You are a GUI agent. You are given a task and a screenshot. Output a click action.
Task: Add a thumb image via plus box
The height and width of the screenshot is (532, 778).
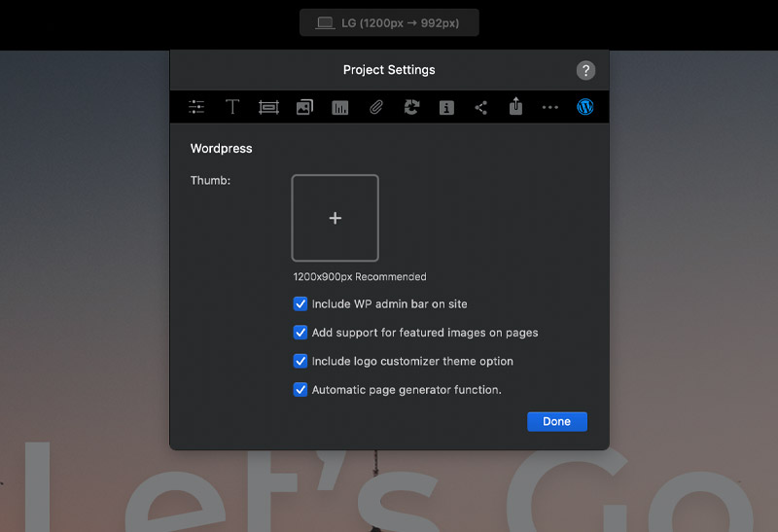336,218
